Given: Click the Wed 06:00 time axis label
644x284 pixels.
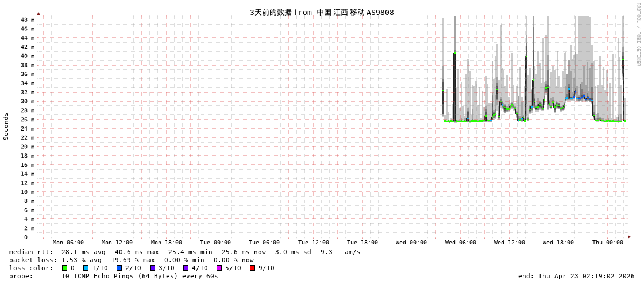Looking at the screenshot, I should pos(460,243).
